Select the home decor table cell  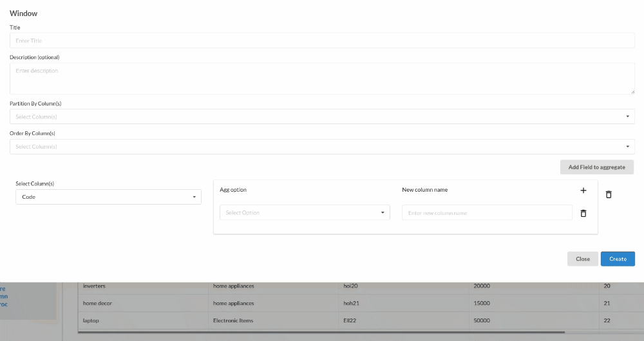[x=143, y=303]
